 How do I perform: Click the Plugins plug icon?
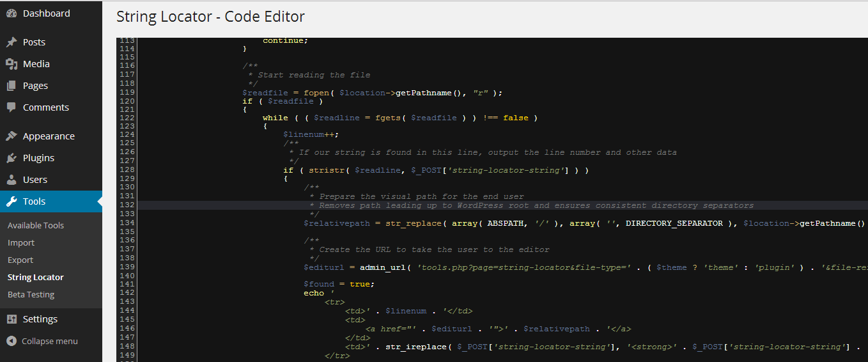click(12, 158)
